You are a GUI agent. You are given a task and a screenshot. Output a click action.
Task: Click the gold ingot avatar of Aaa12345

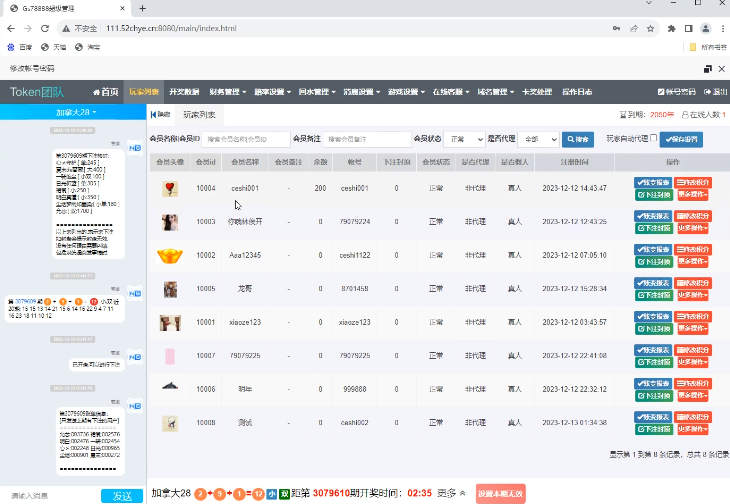(170, 255)
